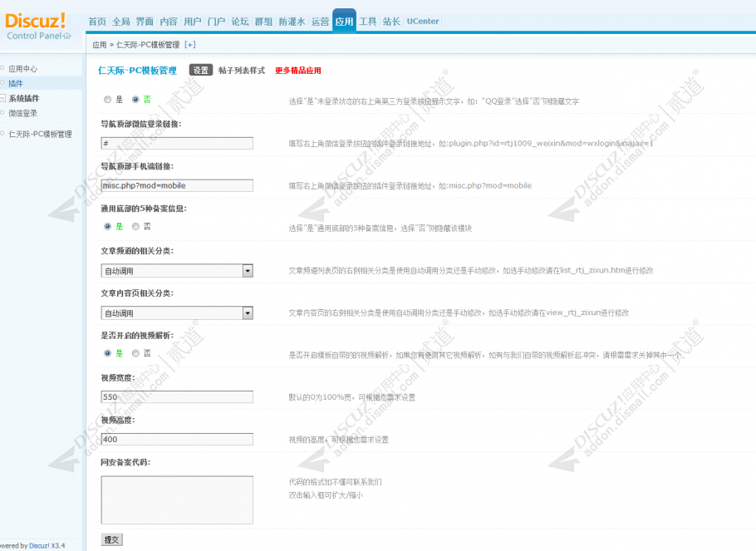
Task: Click the 视频高度 input with 400
Action: tap(177, 439)
